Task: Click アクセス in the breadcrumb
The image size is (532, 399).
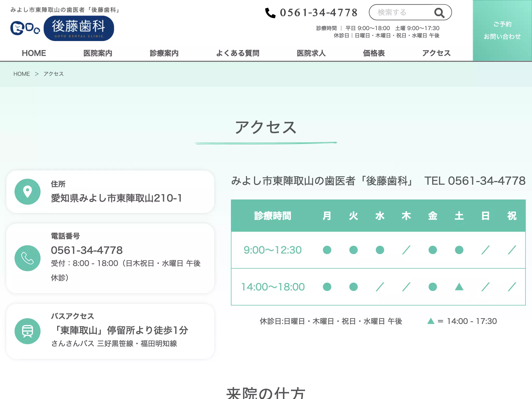Action: [x=54, y=74]
